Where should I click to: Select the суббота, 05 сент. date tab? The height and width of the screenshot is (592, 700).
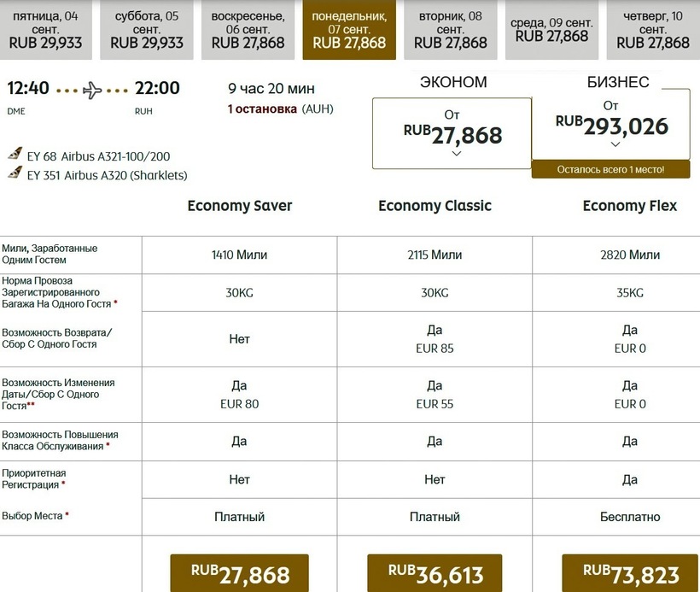(147, 30)
